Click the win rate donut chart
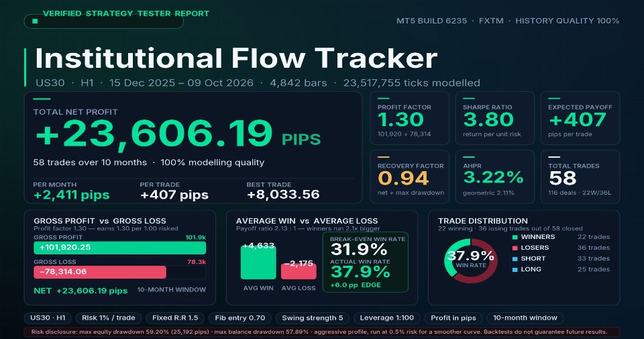Image resolution: width=644 pixels, height=339 pixels. tap(471, 260)
